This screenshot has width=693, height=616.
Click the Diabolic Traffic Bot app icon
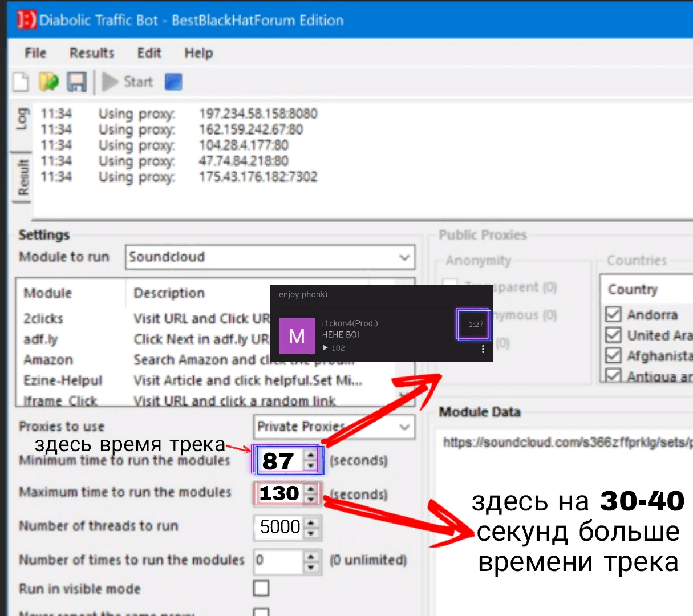[x=26, y=20]
